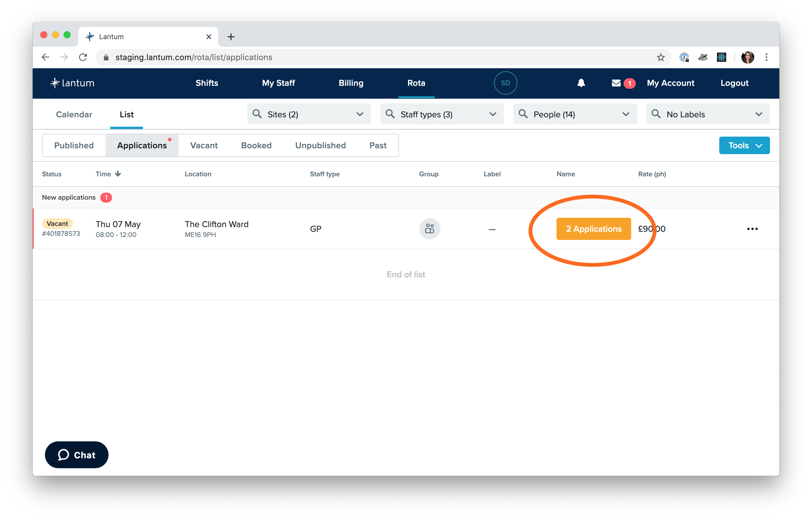Screen dimensions: 812x519
Task: Click the shift ID #401878573
Action: tap(61, 234)
